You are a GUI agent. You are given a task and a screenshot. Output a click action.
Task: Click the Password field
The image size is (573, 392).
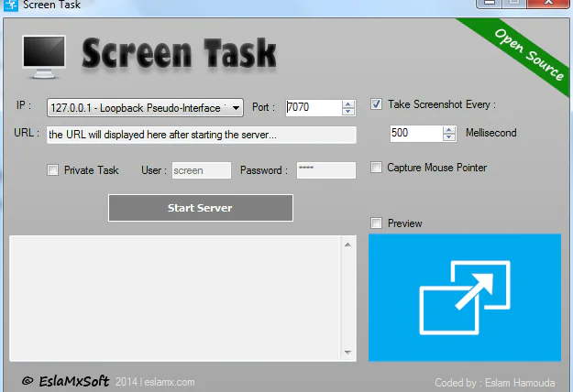point(326,170)
